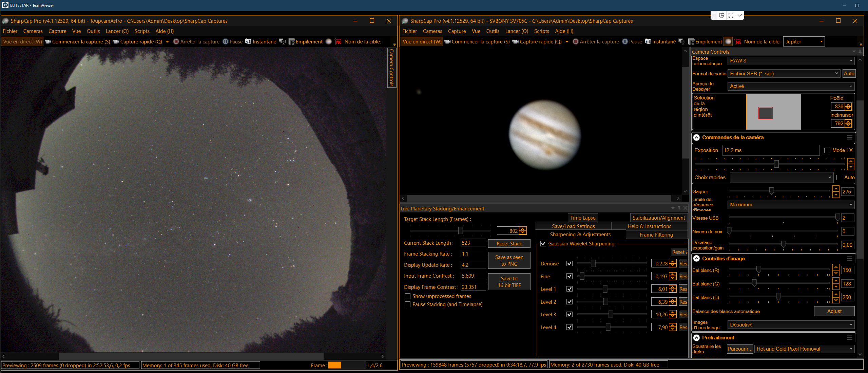Viewport: 868px width, 373px height.
Task: Click the Bal blanc (R) slider handle
Action: [759, 269]
